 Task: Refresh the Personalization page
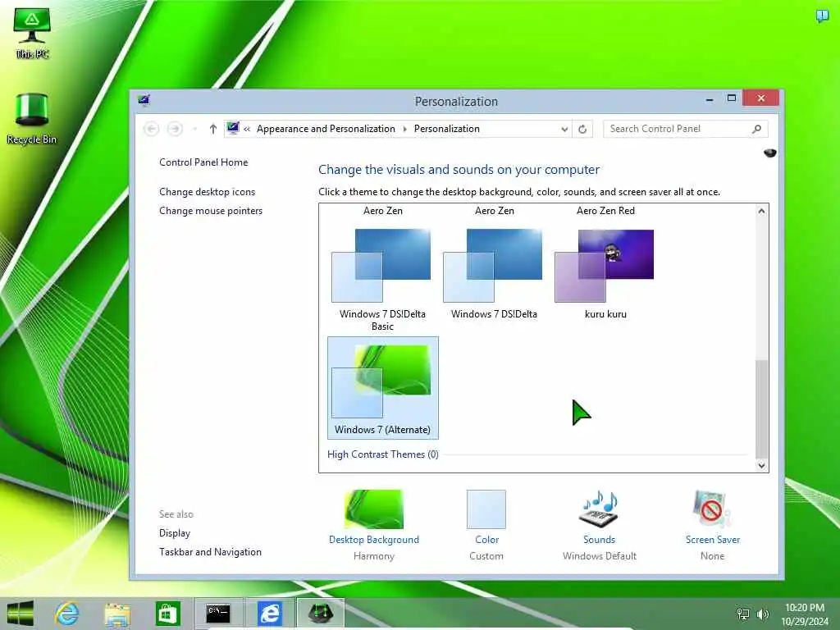click(582, 129)
